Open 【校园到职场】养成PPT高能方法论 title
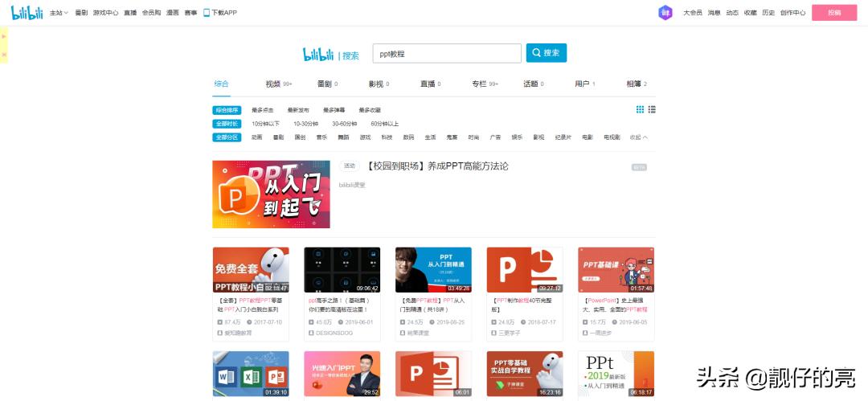This screenshot has width=868, height=401. tap(437, 166)
